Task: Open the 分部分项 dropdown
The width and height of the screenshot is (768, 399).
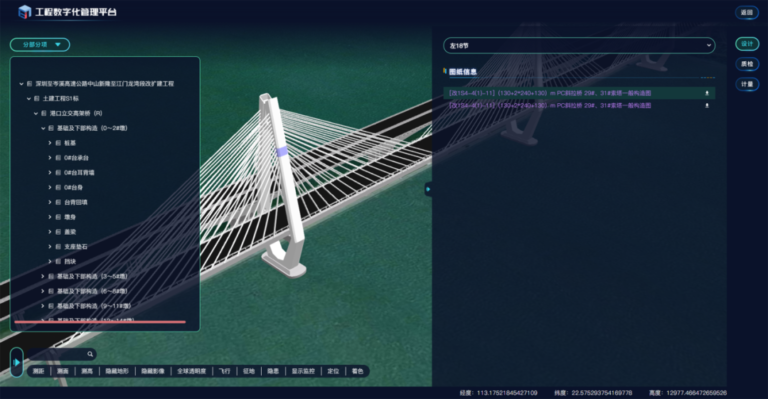Action: point(40,45)
